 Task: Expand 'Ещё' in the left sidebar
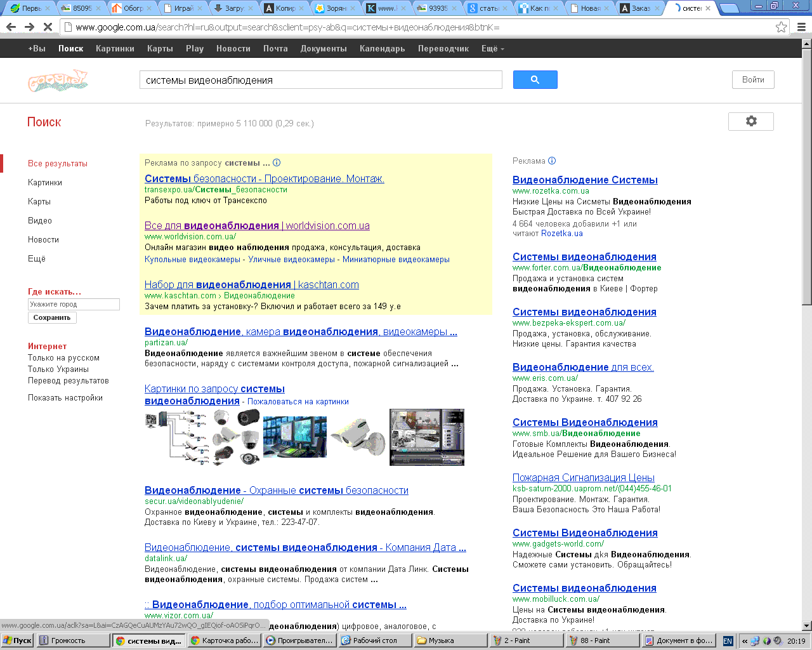point(37,258)
